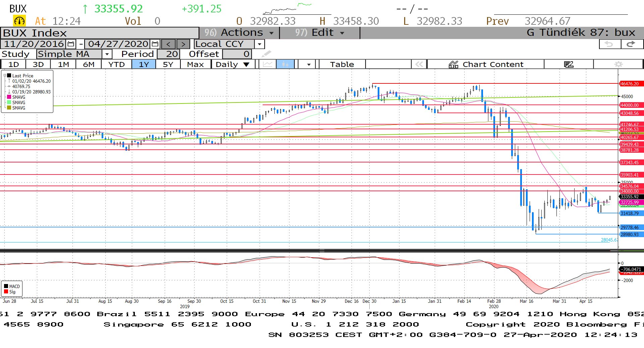Click the Offset field showing 0
This screenshot has width=644, height=348.
[237, 54]
